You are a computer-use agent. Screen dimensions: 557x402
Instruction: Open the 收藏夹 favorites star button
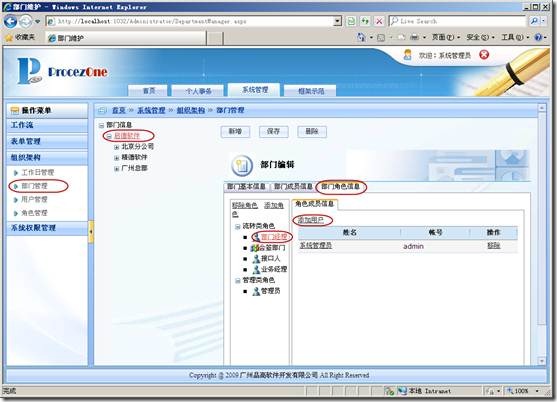[x=20, y=37]
